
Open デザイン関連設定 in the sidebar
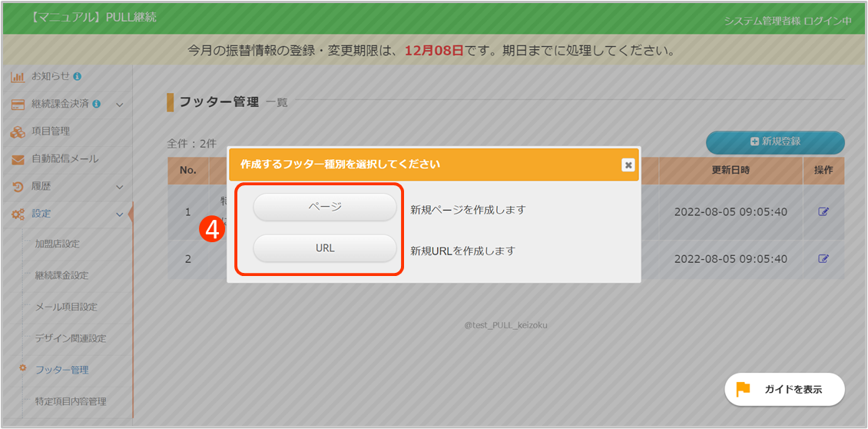click(70, 338)
